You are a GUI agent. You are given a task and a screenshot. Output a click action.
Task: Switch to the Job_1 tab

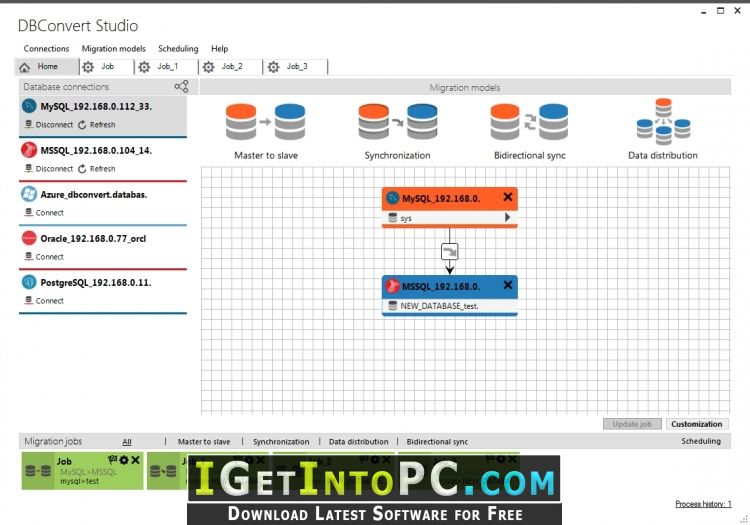point(167,66)
